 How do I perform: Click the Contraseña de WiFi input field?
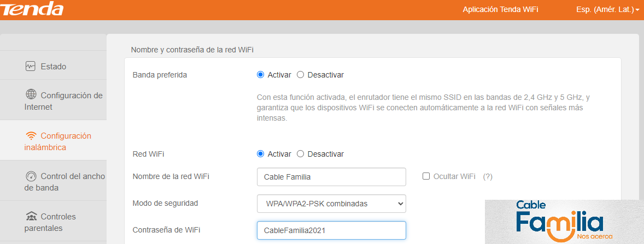tap(331, 230)
